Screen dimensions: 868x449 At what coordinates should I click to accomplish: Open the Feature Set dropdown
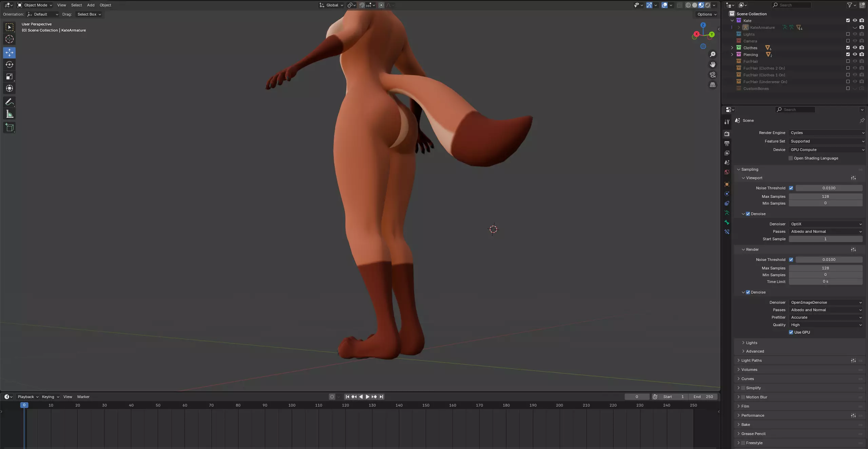click(827, 141)
